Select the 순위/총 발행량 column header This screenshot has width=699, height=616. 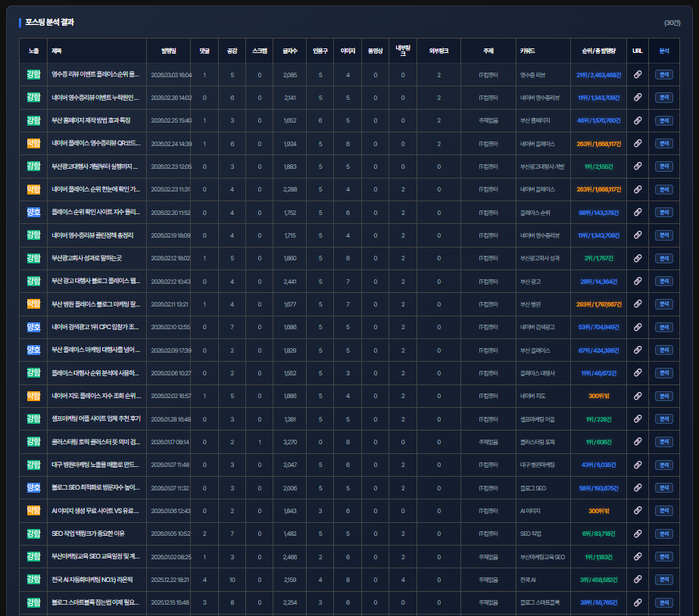coord(598,51)
